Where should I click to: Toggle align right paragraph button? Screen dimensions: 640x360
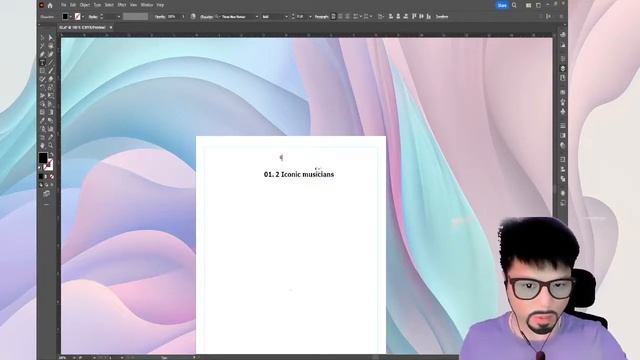[348, 17]
